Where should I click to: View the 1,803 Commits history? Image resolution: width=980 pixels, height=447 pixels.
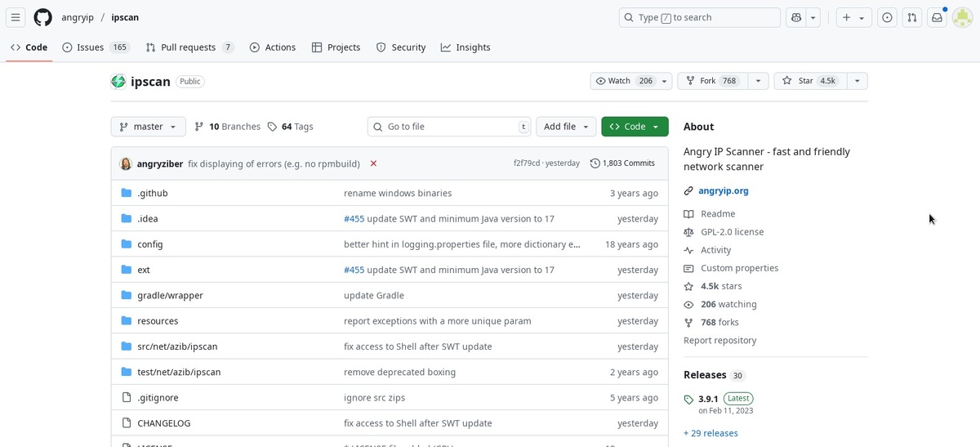pyautogui.click(x=622, y=163)
